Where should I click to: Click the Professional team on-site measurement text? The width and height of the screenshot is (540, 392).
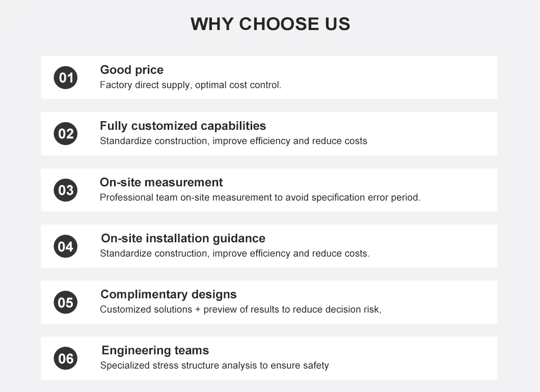(260, 198)
